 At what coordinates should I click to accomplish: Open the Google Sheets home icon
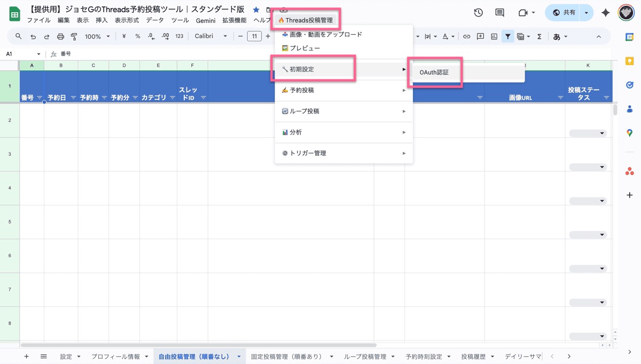click(x=14, y=14)
